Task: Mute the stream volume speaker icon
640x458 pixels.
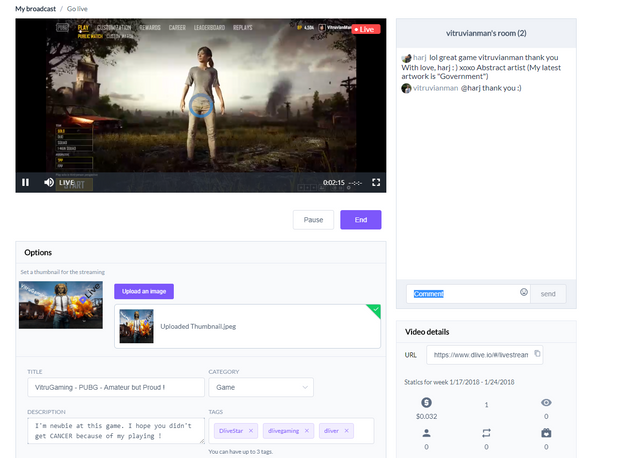Action: (49, 182)
